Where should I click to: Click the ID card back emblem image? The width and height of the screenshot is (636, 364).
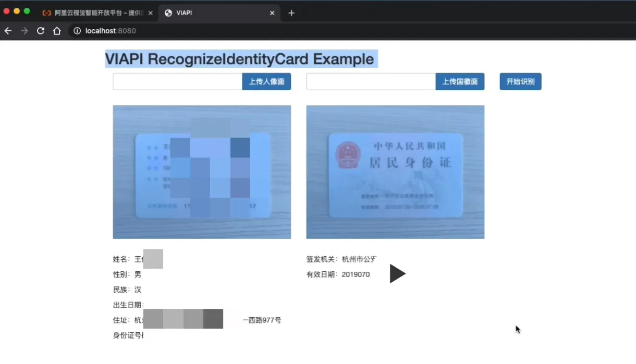click(x=395, y=172)
